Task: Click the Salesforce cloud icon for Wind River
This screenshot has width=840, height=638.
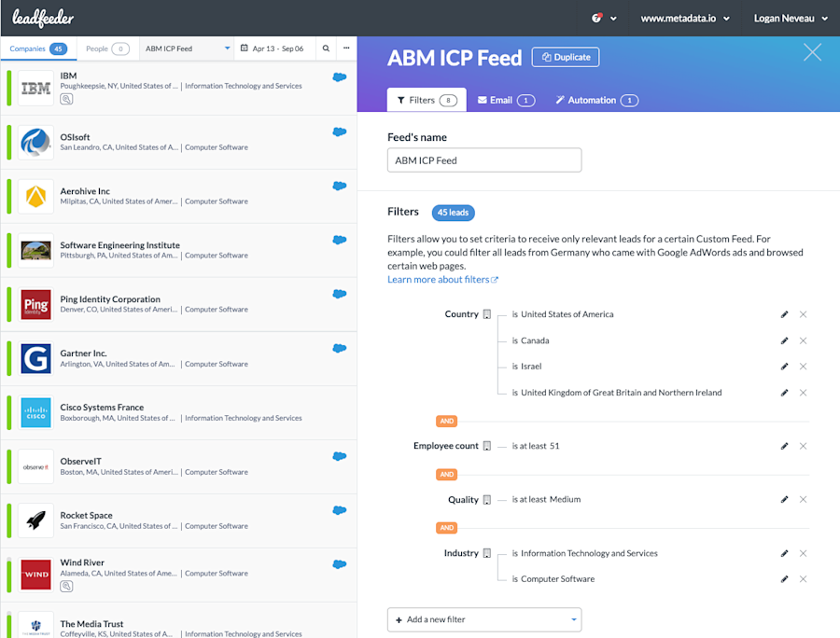Action: 339,564
